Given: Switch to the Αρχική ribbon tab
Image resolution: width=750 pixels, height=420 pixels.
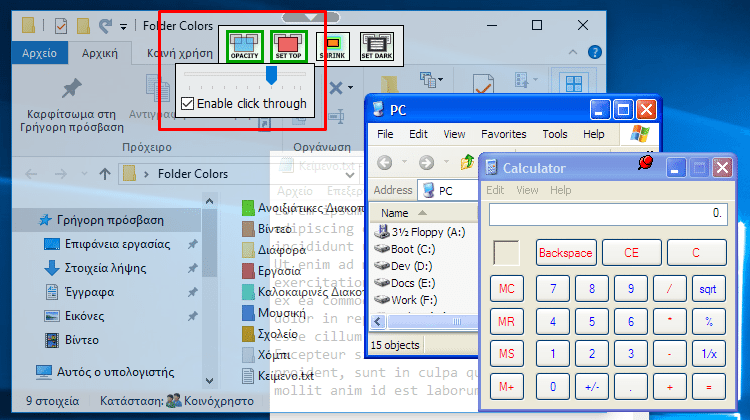Looking at the screenshot, I should [99, 53].
